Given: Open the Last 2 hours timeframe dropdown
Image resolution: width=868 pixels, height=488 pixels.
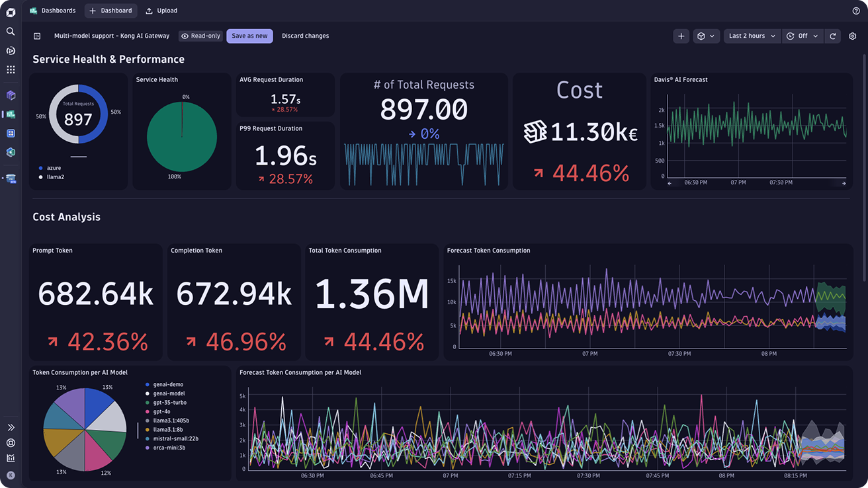Looking at the screenshot, I should click(752, 36).
